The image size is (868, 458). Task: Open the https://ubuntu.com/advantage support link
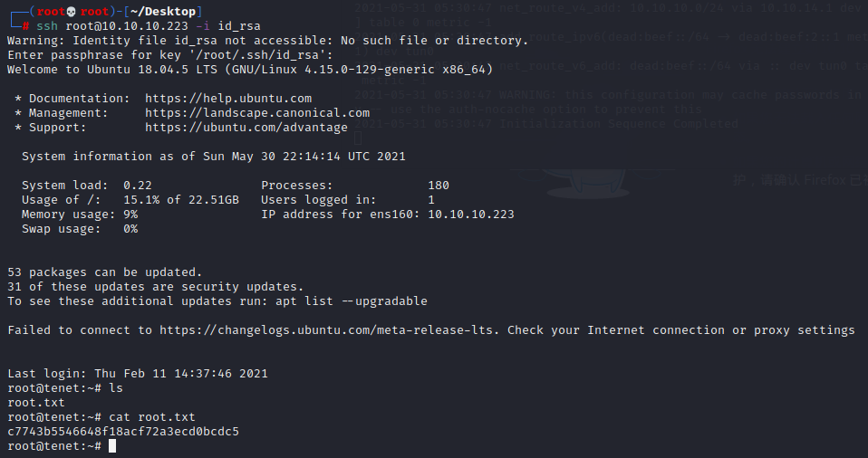246,128
